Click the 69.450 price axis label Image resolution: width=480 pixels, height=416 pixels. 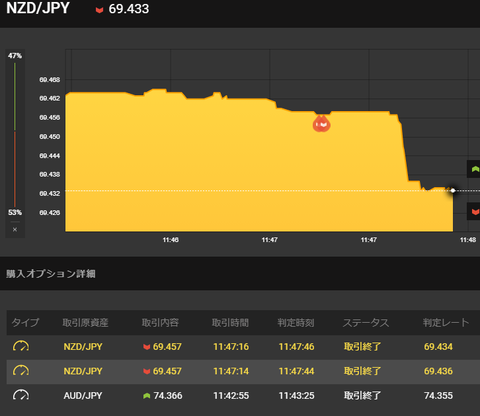[x=50, y=136]
